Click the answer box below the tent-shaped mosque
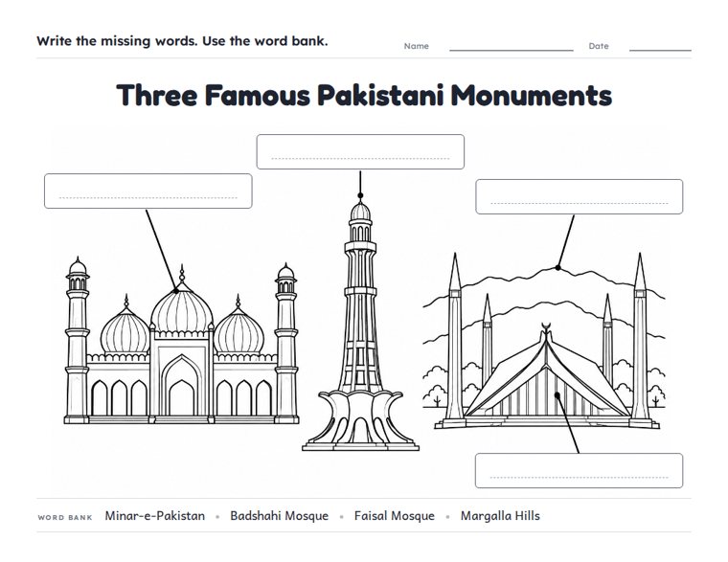The image size is (728, 562). (x=579, y=471)
